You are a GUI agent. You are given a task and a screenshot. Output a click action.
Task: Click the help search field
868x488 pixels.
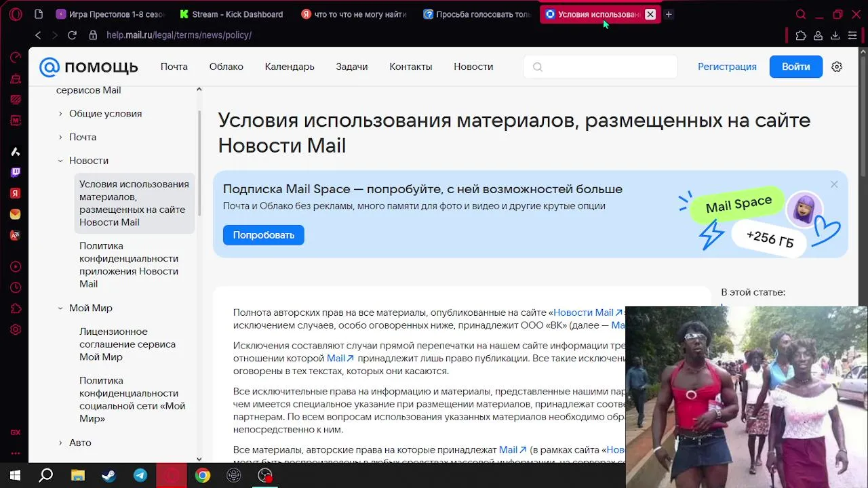tap(601, 66)
